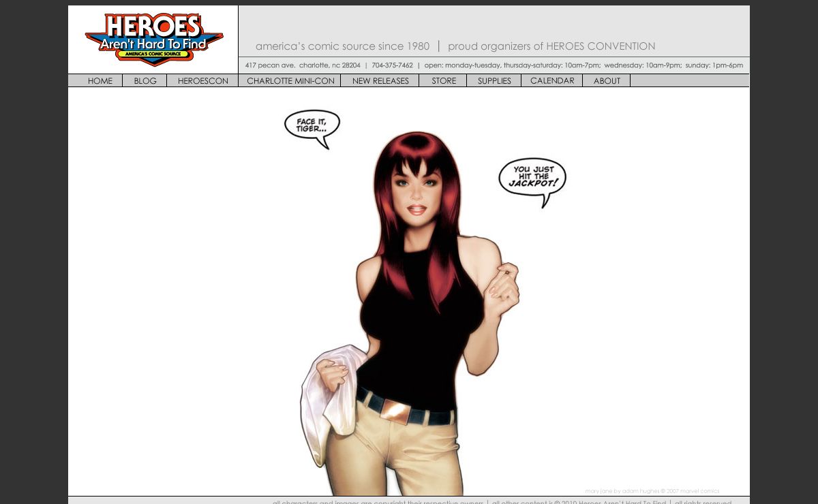Select CHARLOTTE MINI-CON in navigation
Viewport: 818px width, 504px height.
click(x=290, y=80)
